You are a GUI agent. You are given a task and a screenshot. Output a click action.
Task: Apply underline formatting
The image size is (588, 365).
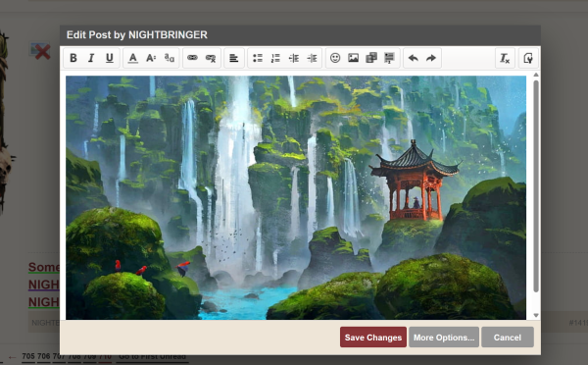click(110, 58)
